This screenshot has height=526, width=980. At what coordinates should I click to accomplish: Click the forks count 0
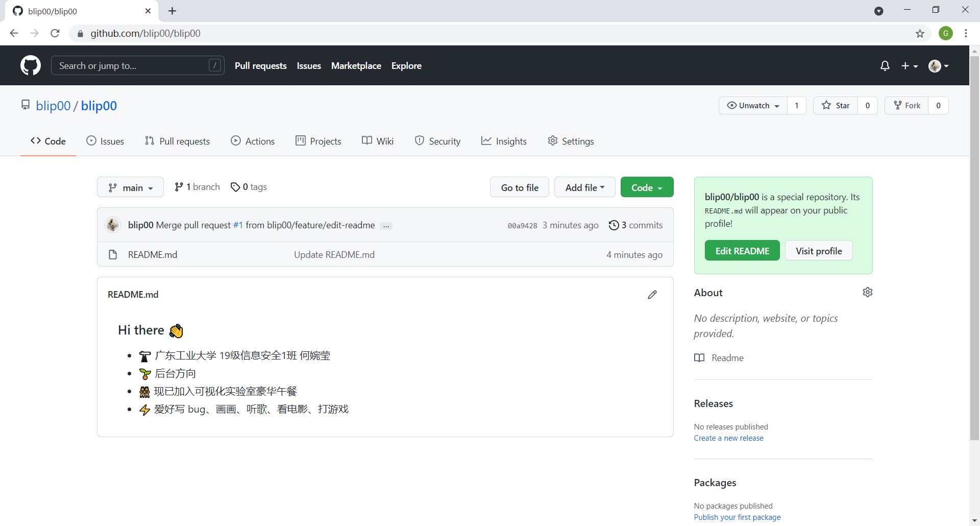[938, 106]
